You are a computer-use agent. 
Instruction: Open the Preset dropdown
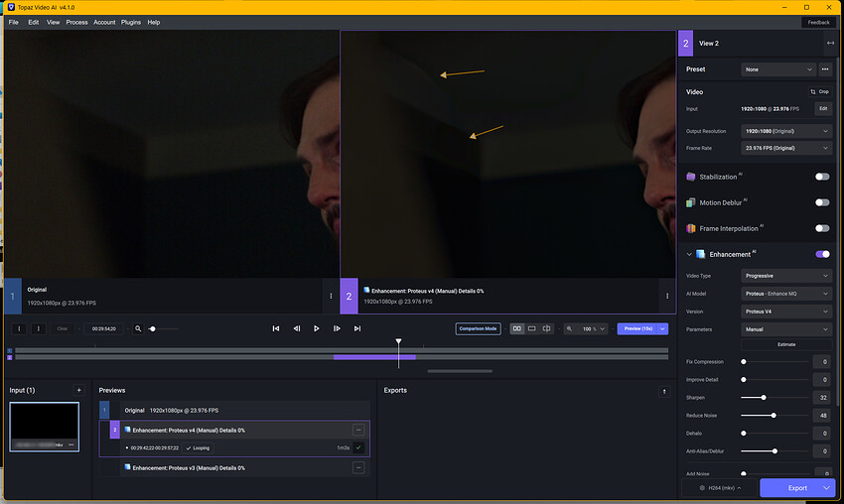click(x=778, y=69)
